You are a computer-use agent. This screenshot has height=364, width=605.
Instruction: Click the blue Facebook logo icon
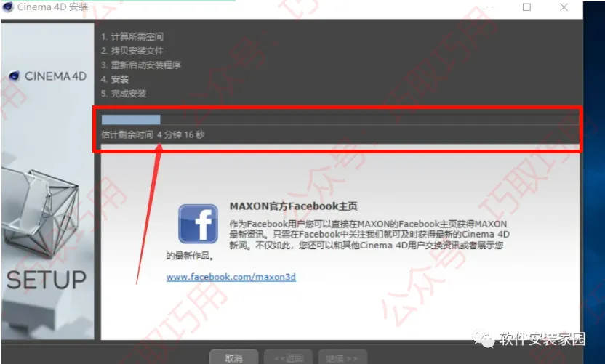tap(198, 224)
